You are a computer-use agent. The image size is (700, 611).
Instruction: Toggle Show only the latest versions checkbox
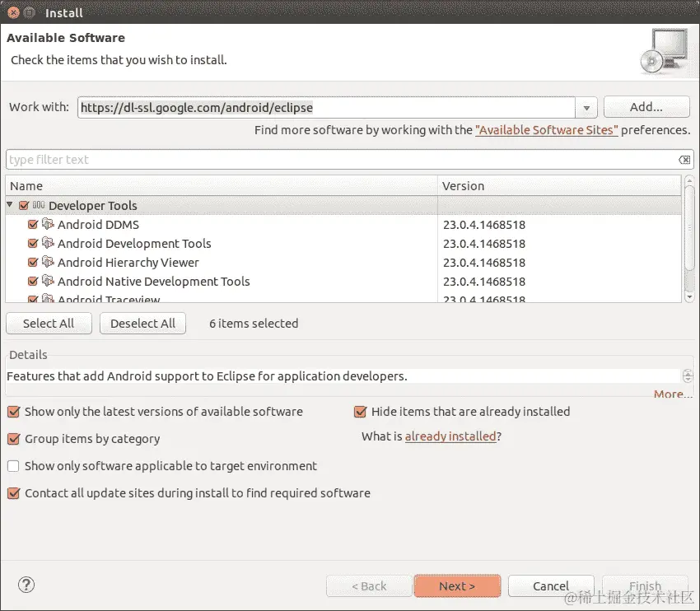pos(14,412)
